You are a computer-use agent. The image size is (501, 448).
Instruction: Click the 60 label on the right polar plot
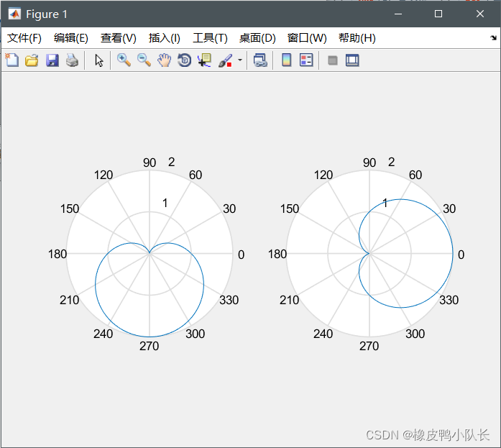415,175
